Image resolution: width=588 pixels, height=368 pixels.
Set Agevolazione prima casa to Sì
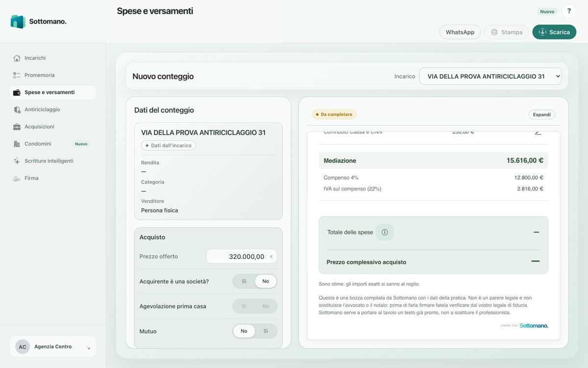pyautogui.click(x=244, y=306)
